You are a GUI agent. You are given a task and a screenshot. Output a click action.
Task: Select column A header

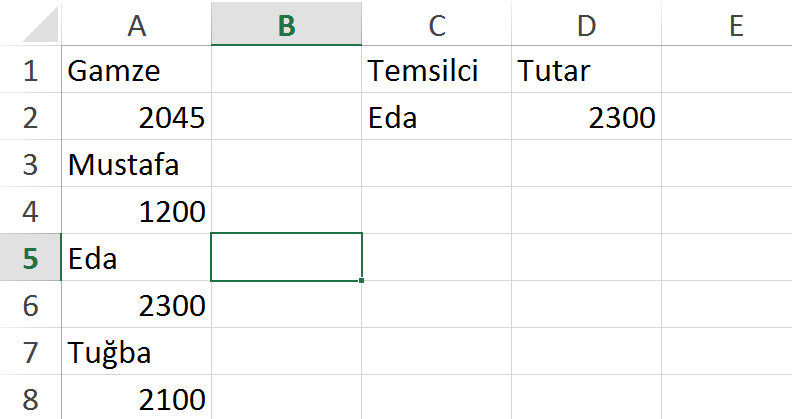click(136, 25)
